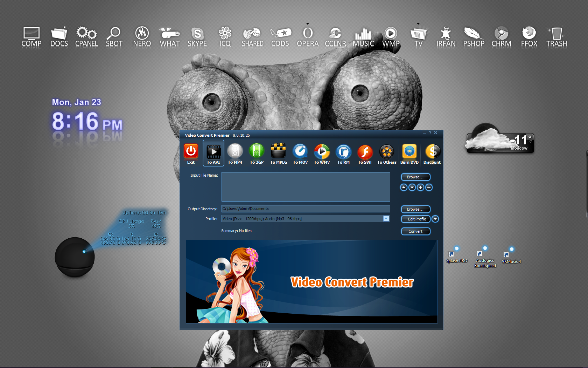The image size is (588, 368).
Task: Open the COMP desktop dock icon
Action: [x=31, y=37]
